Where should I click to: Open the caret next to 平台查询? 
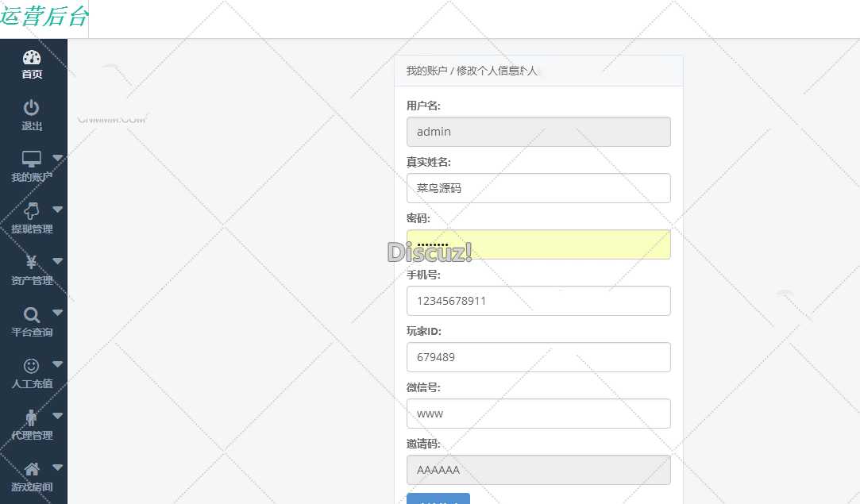coord(58,313)
